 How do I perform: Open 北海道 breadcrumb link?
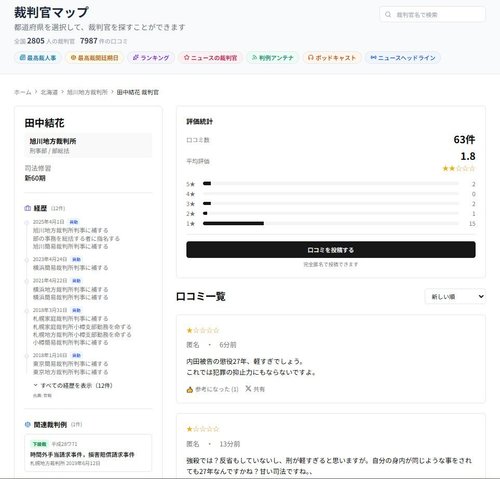pos(49,92)
